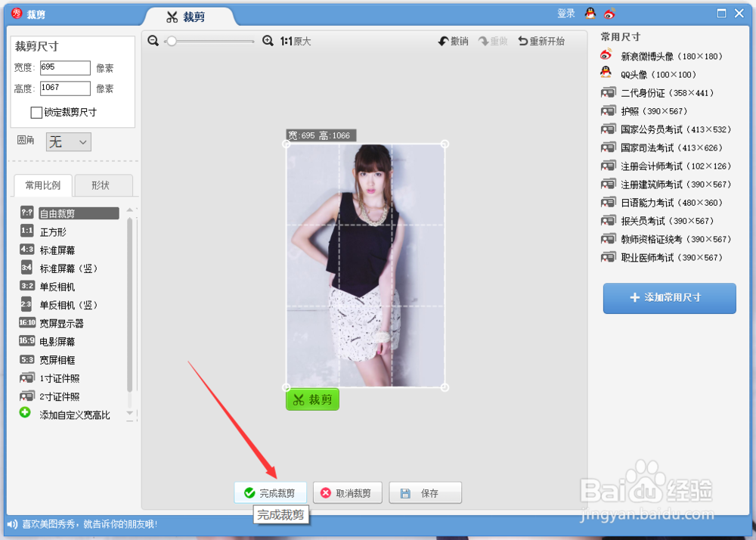Click the speaker icon in the status bar
Screen dimensions: 756x540
coord(12,524)
